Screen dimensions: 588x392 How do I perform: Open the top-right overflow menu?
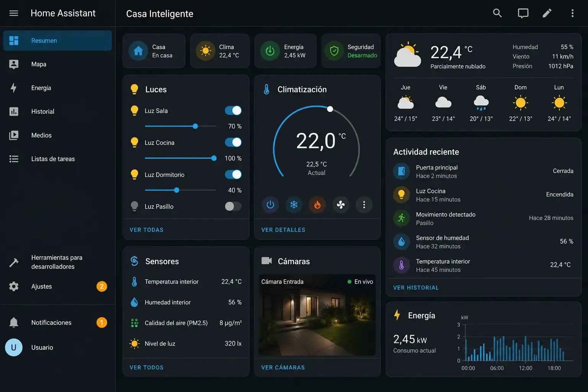tap(572, 13)
